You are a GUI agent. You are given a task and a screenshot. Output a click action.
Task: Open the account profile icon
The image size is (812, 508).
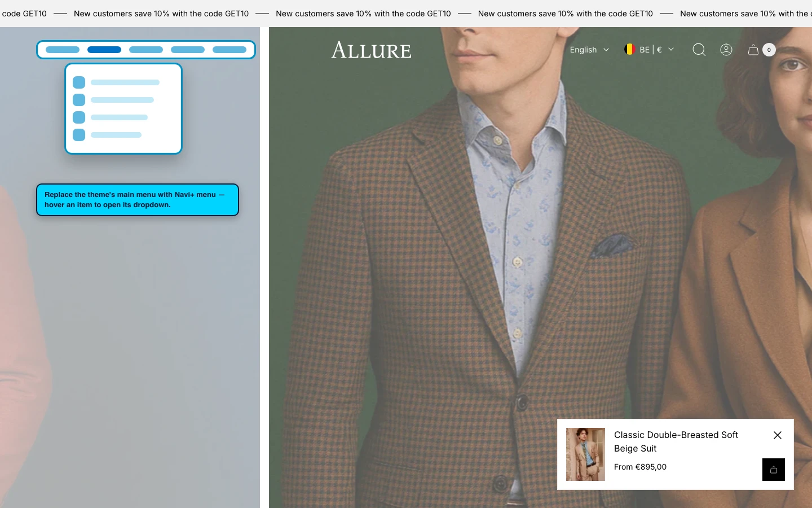click(726, 50)
